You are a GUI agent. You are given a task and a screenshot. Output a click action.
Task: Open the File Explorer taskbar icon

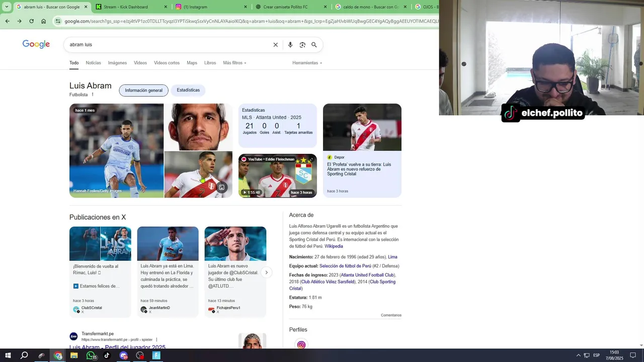[74, 355]
